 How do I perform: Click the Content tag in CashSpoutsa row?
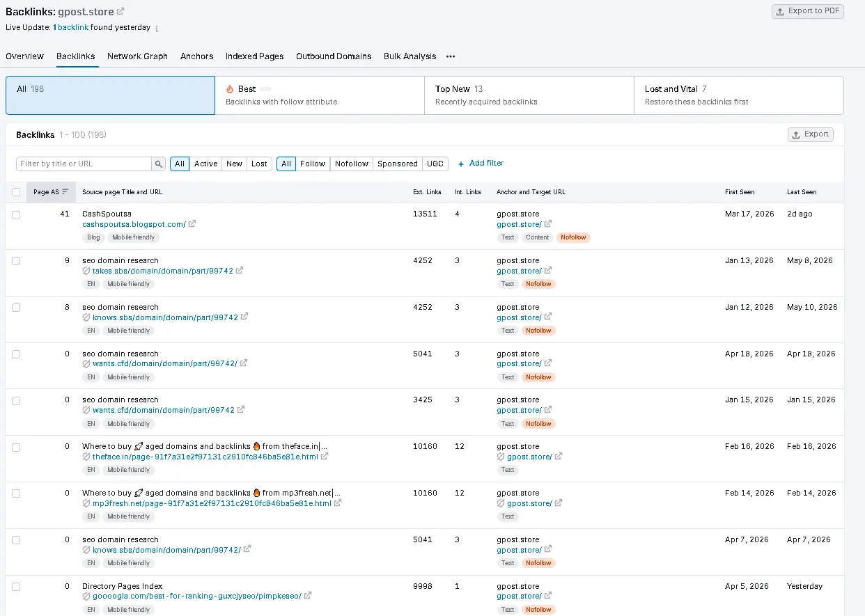click(537, 237)
